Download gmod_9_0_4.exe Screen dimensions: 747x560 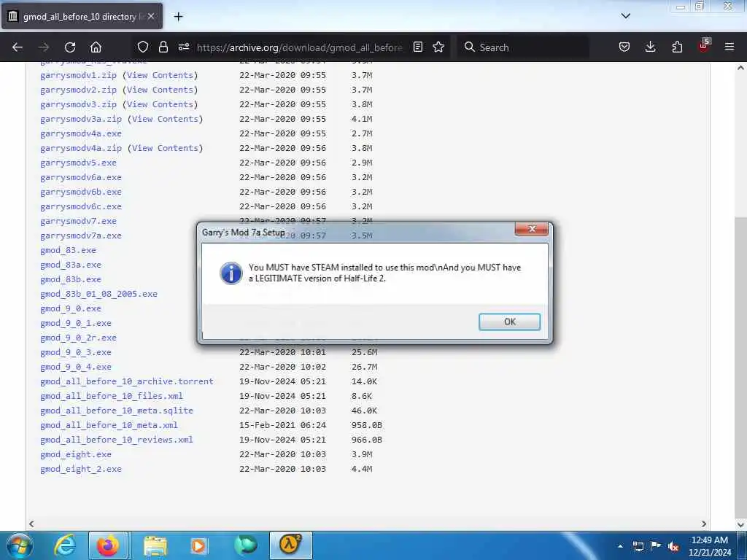[76, 367]
